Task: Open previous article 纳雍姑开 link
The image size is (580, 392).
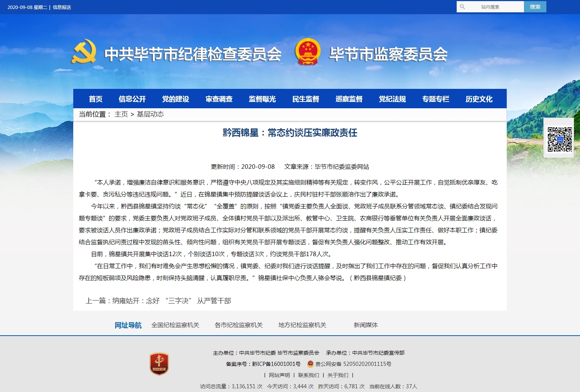Action: point(172,301)
